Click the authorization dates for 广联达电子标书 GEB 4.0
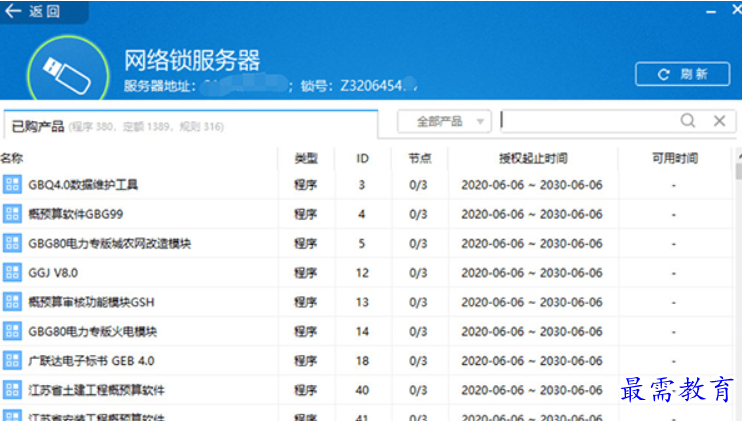The image size is (742, 421). 532,361
